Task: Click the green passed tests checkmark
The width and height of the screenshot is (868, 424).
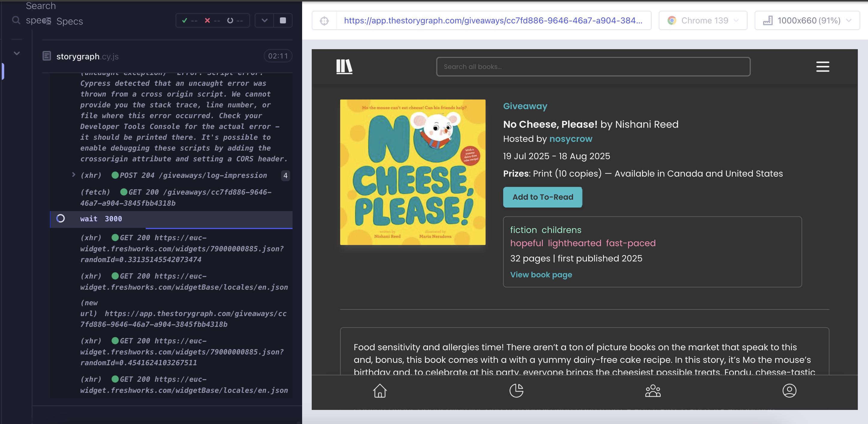Action: 184,21
